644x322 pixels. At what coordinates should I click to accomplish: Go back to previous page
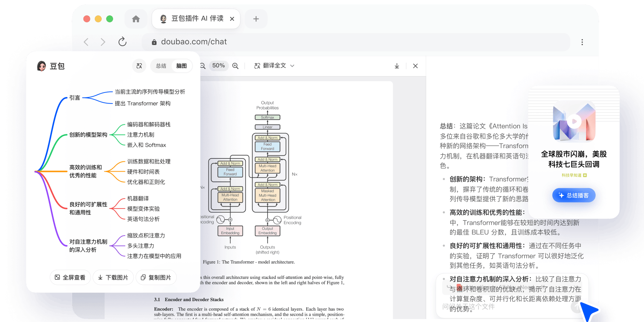(86, 42)
